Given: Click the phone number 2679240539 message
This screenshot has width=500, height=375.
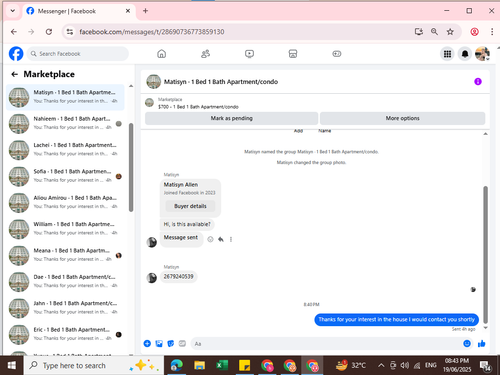Looking at the screenshot, I should pos(178,277).
